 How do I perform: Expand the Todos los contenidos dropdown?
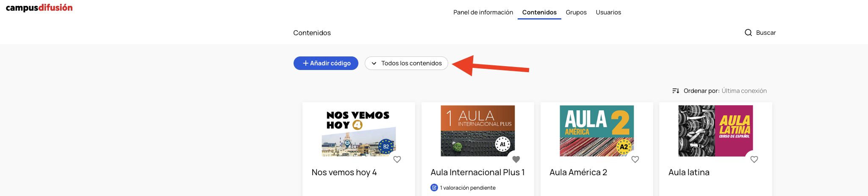click(x=406, y=63)
